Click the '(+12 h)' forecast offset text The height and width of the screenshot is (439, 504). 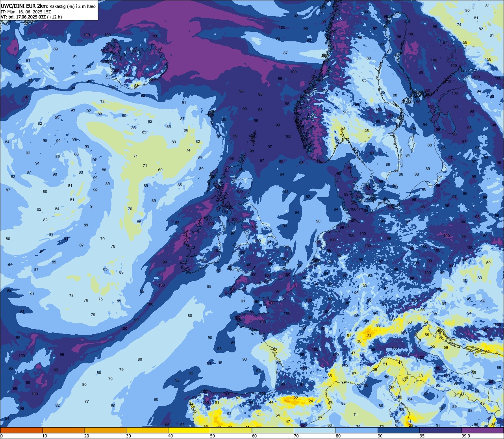56,17
